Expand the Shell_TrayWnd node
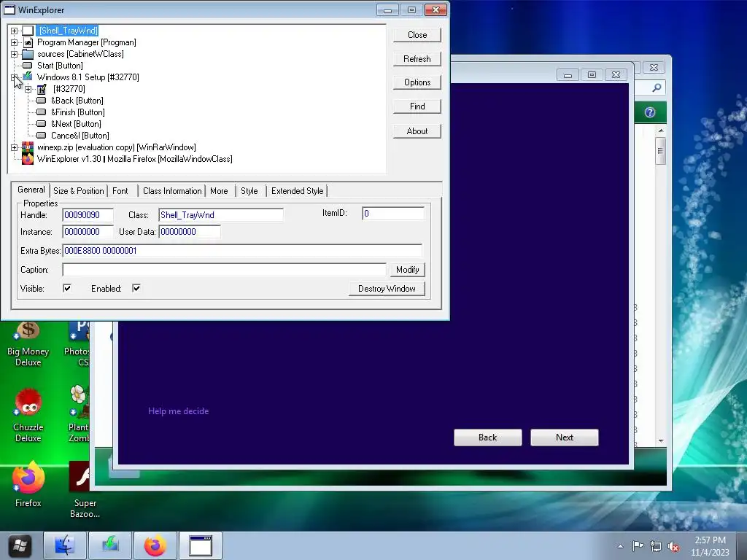The width and height of the screenshot is (747, 560). click(x=15, y=31)
